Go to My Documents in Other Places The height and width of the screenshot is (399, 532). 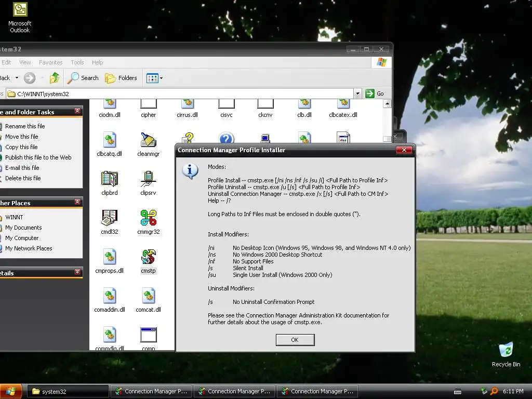tap(23, 228)
